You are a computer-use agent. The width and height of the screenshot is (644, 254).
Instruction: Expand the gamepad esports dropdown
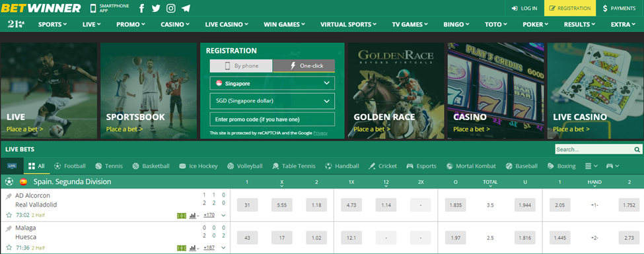click(x=613, y=166)
